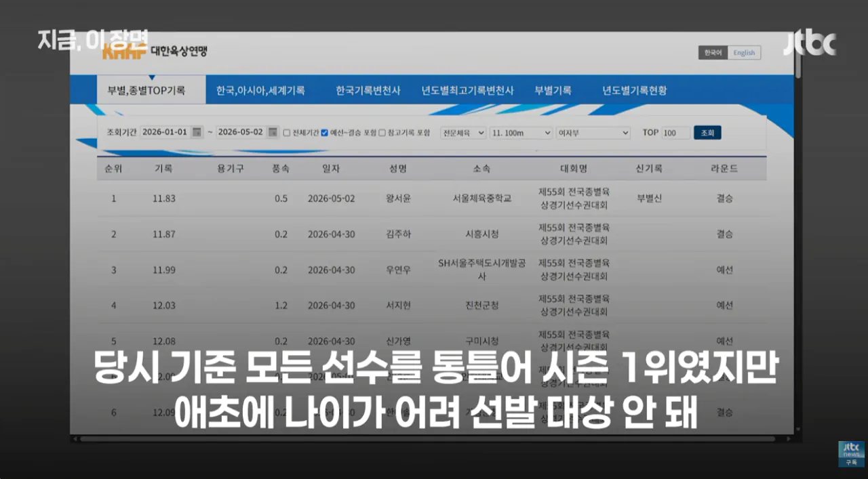Click the 라운드 column header
The width and height of the screenshot is (868, 479).
point(725,169)
